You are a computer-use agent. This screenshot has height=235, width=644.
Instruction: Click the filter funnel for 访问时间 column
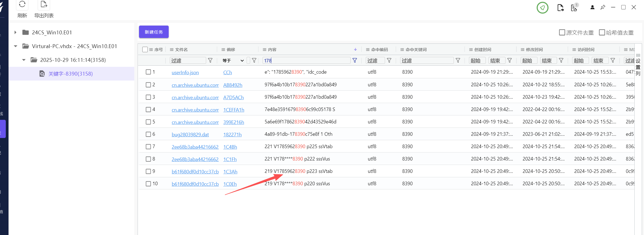click(x=613, y=60)
